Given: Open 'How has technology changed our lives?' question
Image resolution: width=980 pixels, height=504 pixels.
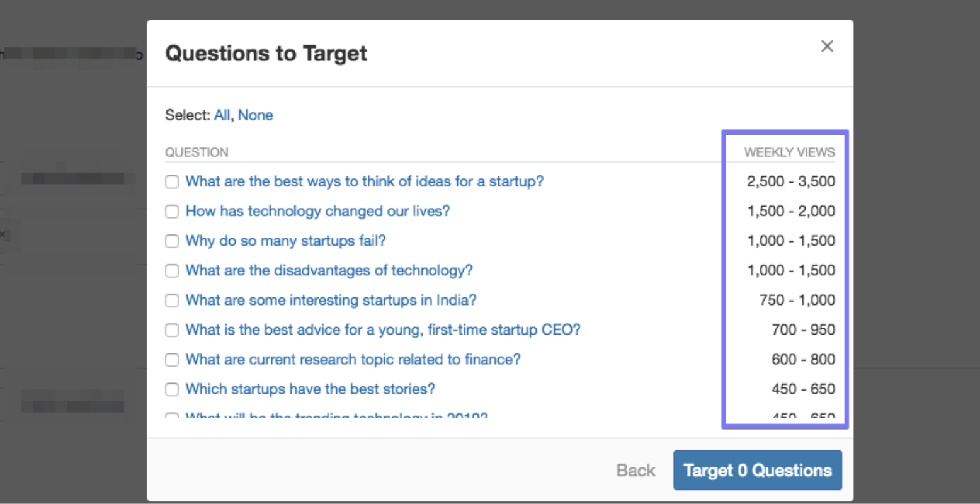Looking at the screenshot, I should [317, 211].
